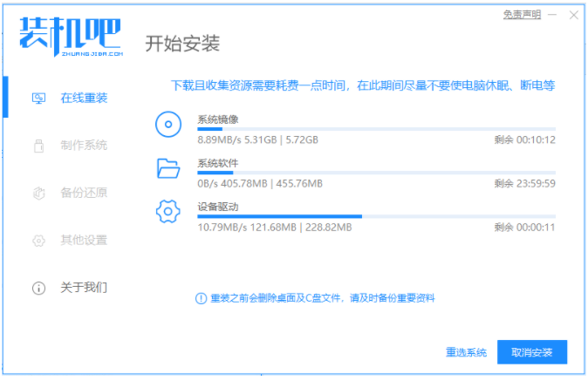588x381 pixels.
Task: Click the 系统镜像 download progress bar
Action: (x=376, y=129)
